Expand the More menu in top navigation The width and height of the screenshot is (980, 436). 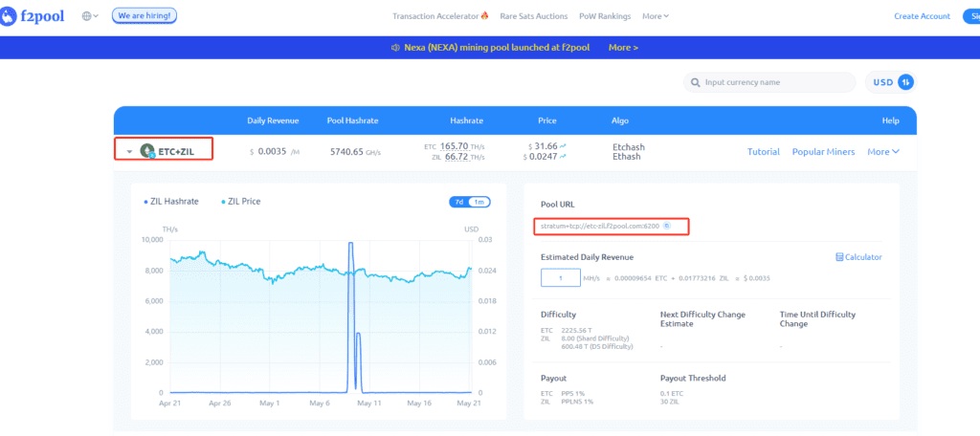pyautogui.click(x=655, y=16)
